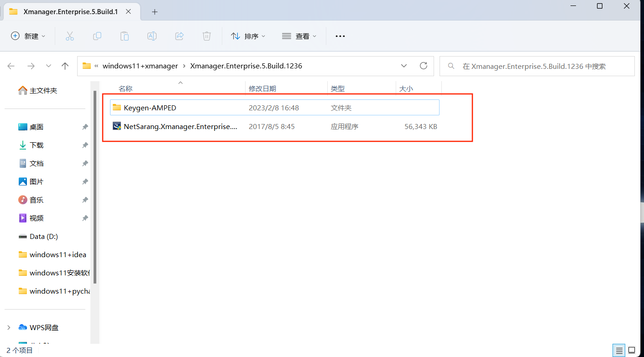The image size is (644, 357).
Task: Unpin 文档 using its pin icon
Action: [x=85, y=164]
